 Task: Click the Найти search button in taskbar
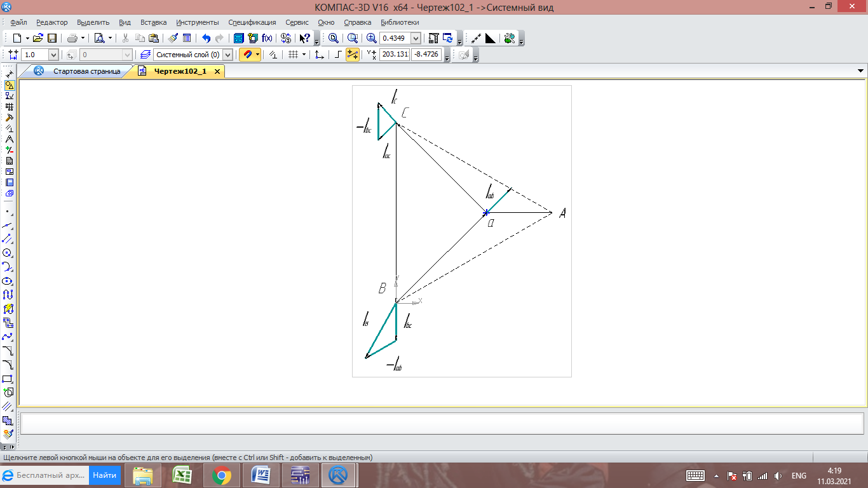coord(104,475)
